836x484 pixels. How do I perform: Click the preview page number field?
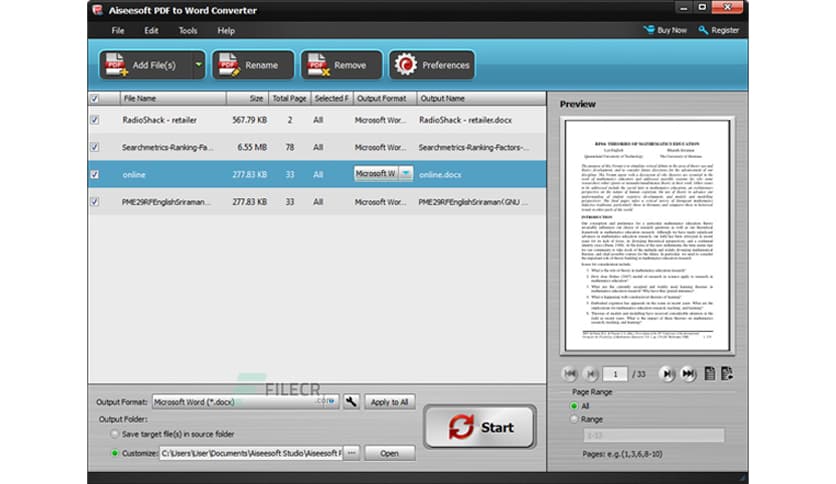point(615,374)
